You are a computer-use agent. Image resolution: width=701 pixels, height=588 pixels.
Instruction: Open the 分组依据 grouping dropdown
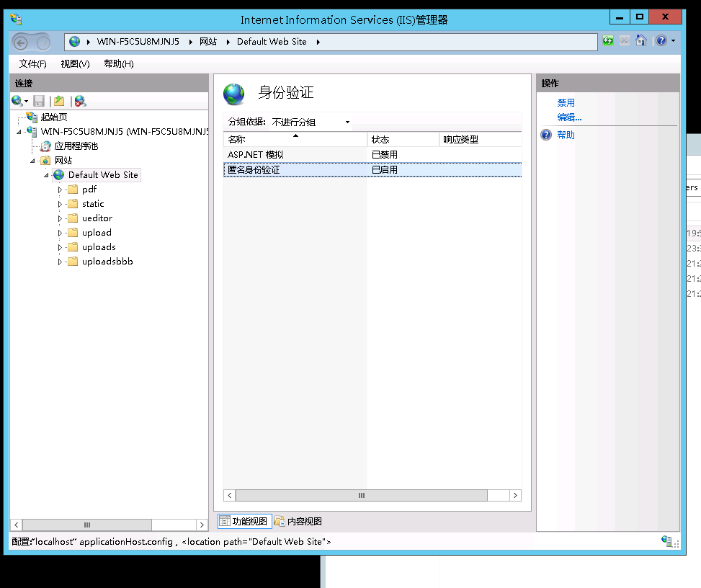click(x=311, y=122)
